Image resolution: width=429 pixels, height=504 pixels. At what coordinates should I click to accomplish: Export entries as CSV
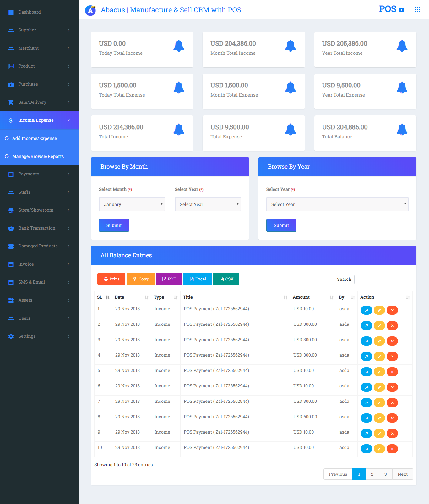click(226, 279)
